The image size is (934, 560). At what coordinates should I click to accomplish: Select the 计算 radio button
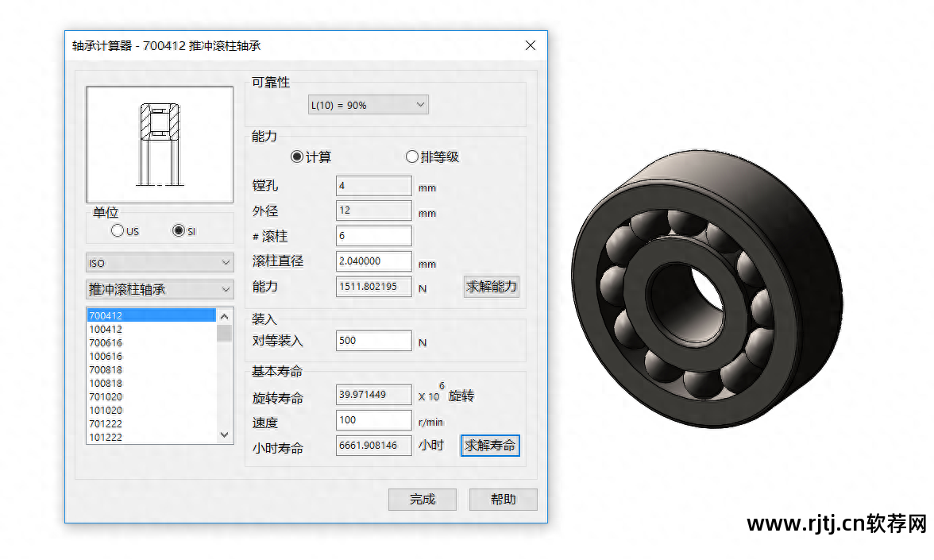click(x=295, y=156)
